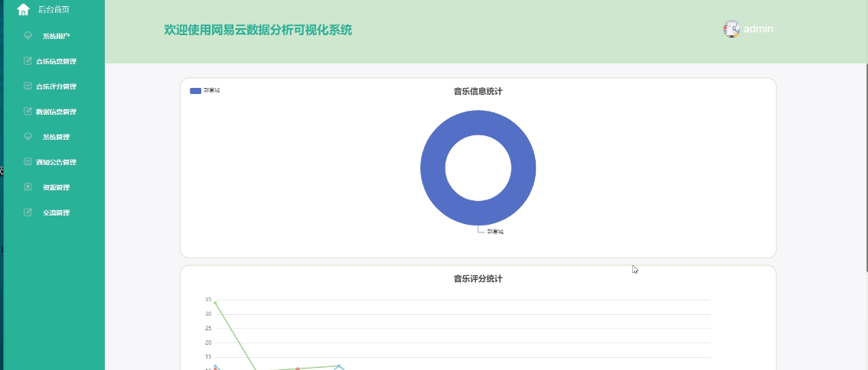Click the bookmark icon beside 资源管理
This screenshot has width=868, height=370.
coord(28,187)
